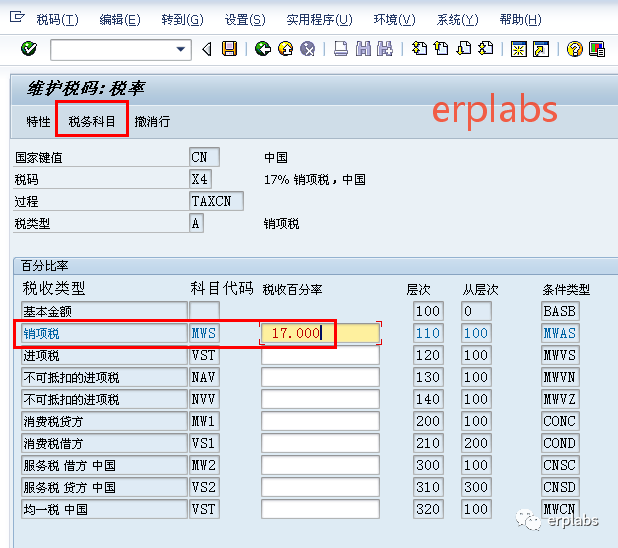Select the MWVS condition type cell
This screenshot has width=618, height=548.
pos(560,355)
